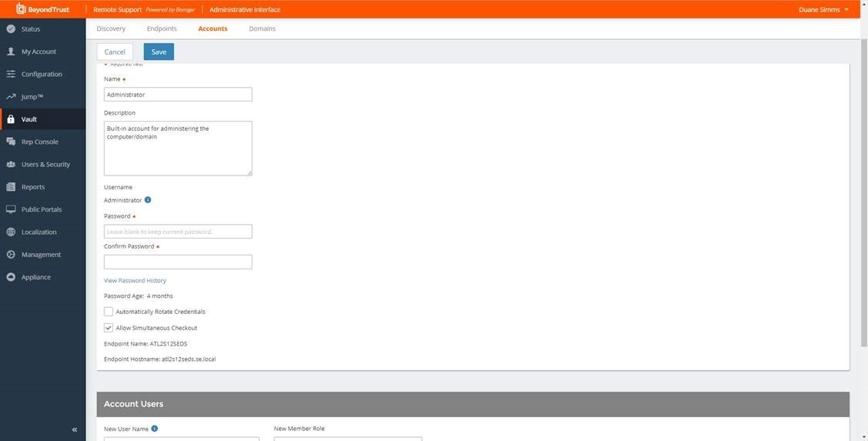Screen dimensions: 868x441
Task: Click the Reports sidebar icon
Action: (11, 187)
